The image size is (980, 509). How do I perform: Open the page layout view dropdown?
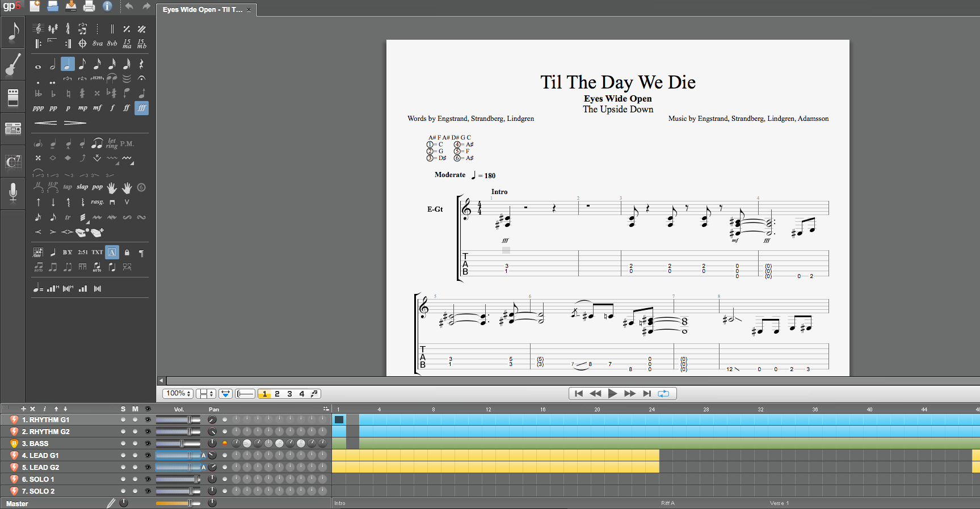coord(205,394)
